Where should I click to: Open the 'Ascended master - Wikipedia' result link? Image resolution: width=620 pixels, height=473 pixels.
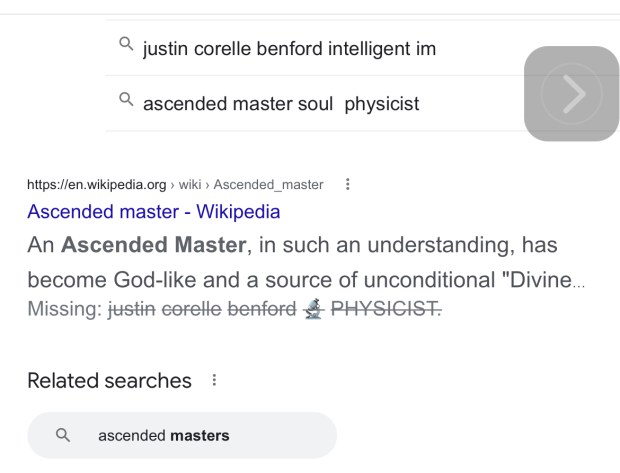coord(154,211)
